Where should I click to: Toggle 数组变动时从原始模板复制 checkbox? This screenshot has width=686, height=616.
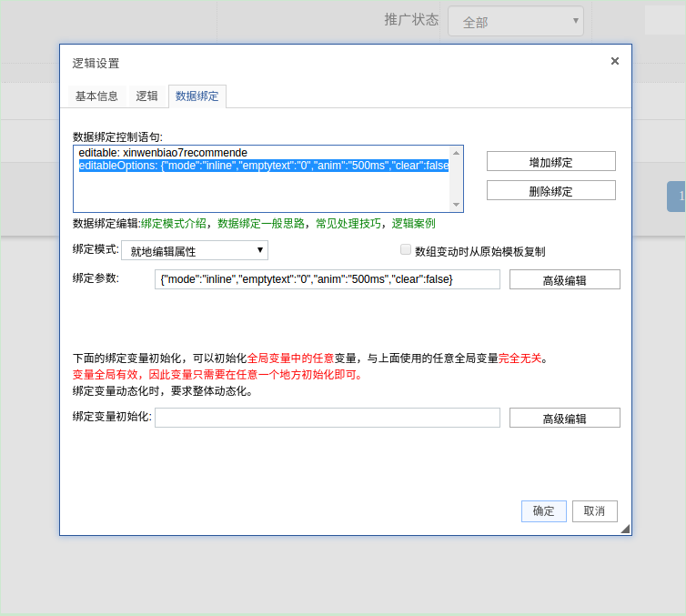pos(406,249)
